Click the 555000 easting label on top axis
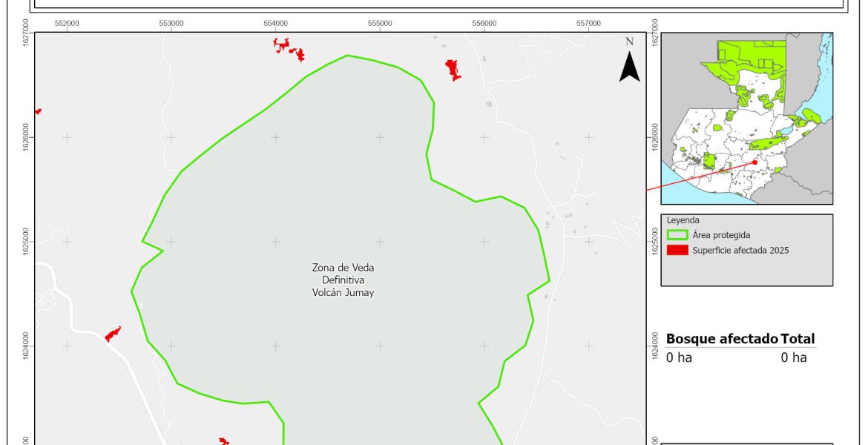868x445 pixels. [x=380, y=23]
